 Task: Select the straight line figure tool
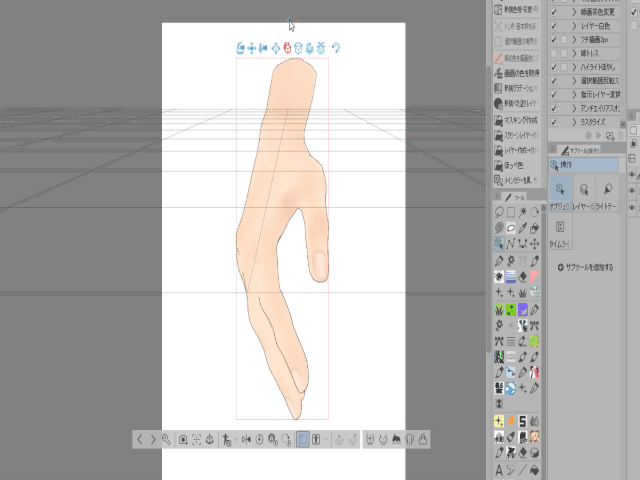pos(522,470)
